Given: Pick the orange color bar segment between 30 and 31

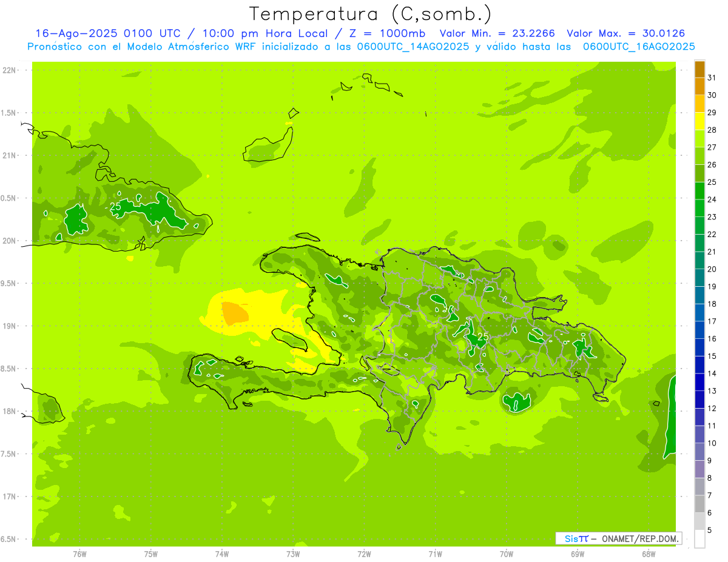Looking at the screenshot, I should click(x=699, y=86).
